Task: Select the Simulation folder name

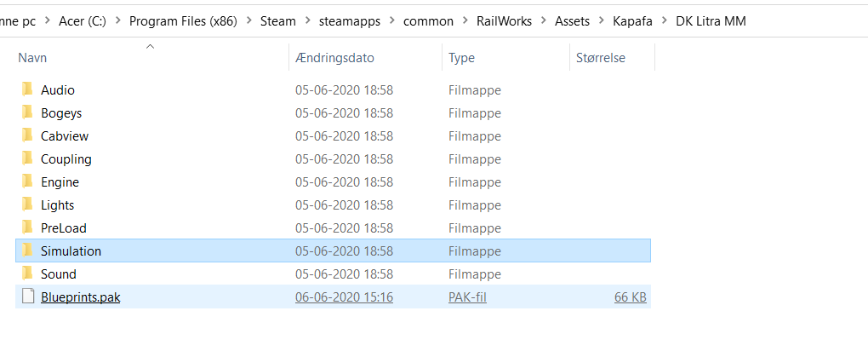Action: tap(71, 250)
